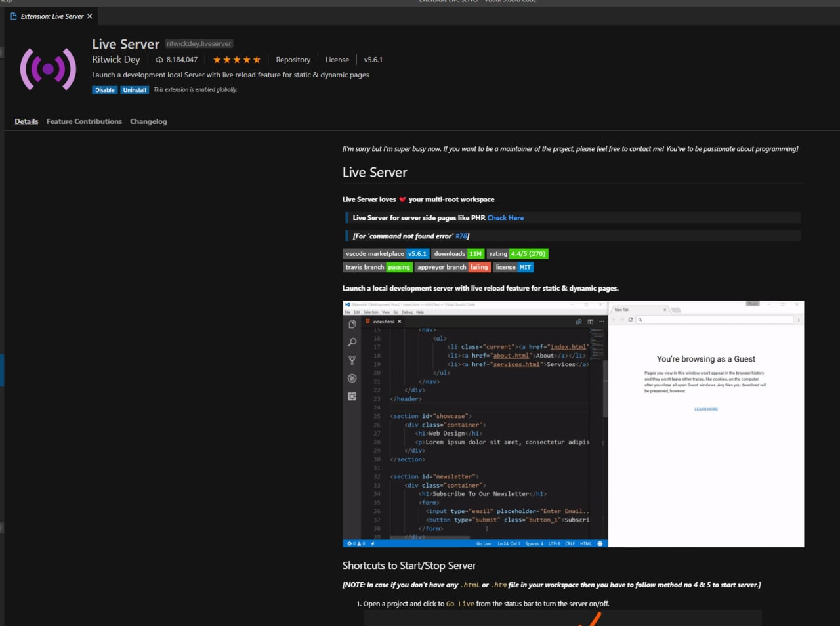Open the License link

[337, 60]
